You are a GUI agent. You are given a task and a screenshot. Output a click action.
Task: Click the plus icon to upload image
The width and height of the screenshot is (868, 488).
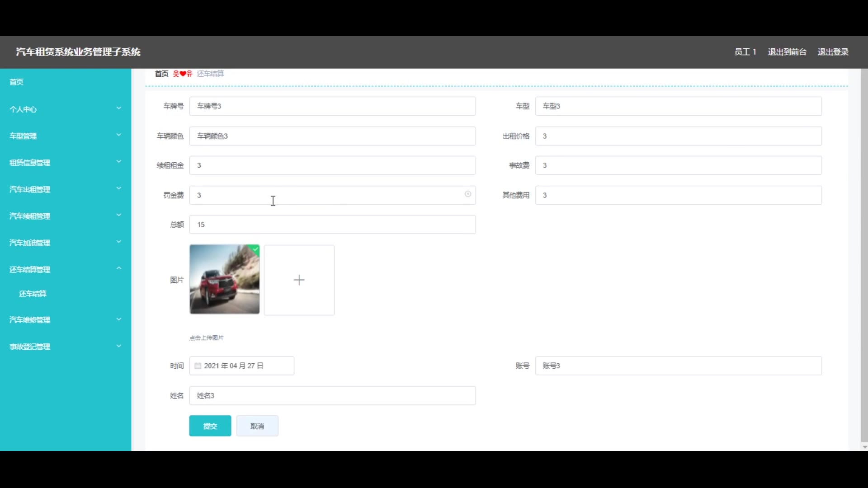(x=299, y=280)
